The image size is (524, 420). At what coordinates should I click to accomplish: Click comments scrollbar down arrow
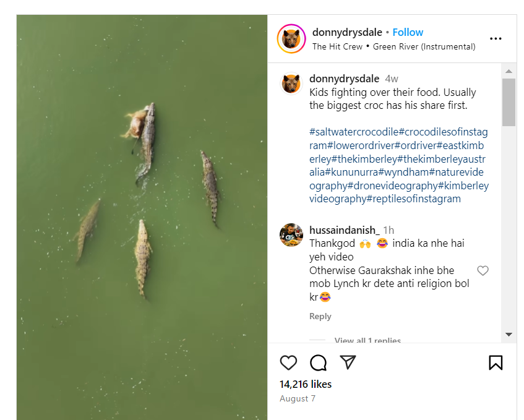click(x=509, y=335)
